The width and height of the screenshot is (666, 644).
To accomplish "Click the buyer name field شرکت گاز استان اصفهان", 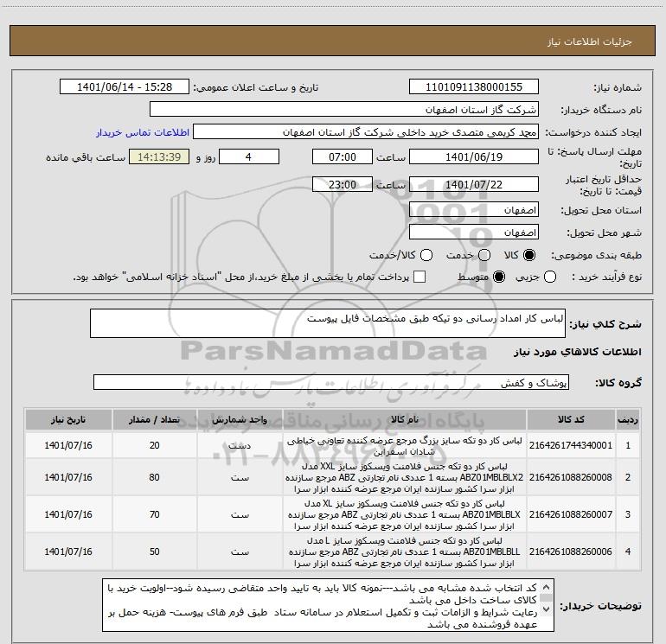I will pyautogui.click(x=344, y=110).
